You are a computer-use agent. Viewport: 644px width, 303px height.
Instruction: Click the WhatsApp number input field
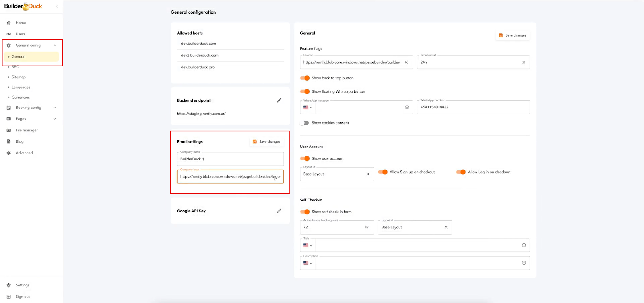tap(473, 107)
